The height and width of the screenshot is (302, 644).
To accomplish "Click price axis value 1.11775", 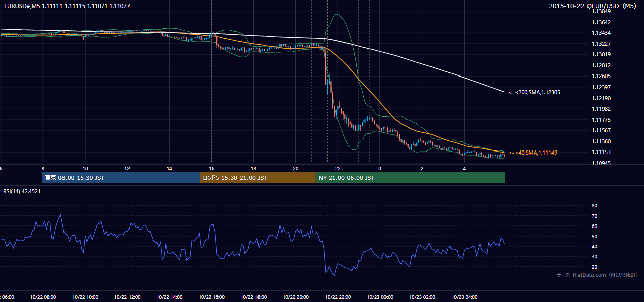I will coord(601,120).
